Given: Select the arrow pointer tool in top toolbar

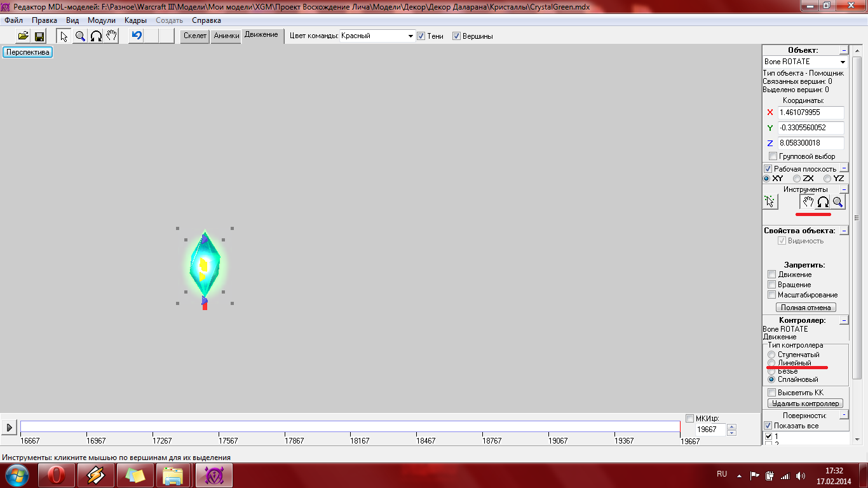Looking at the screenshot, I should tap(64, 36).
